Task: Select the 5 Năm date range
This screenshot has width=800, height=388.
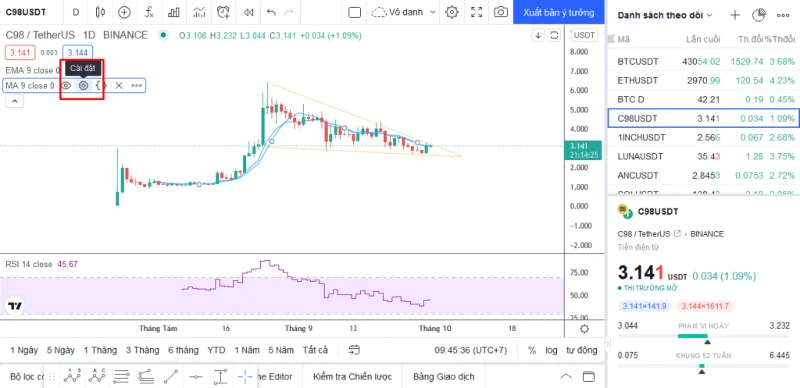Action: [x=281, y=350]
